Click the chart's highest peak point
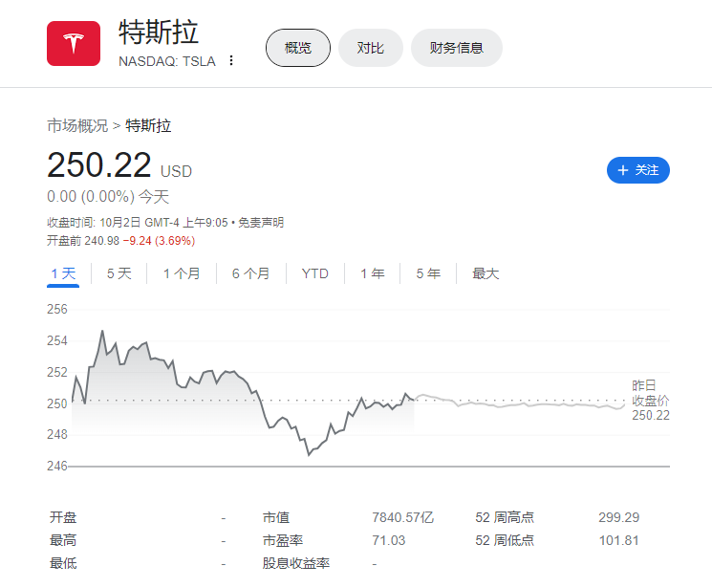The height and width of the screenshot is (588, 712). click(x=102, y=331)
